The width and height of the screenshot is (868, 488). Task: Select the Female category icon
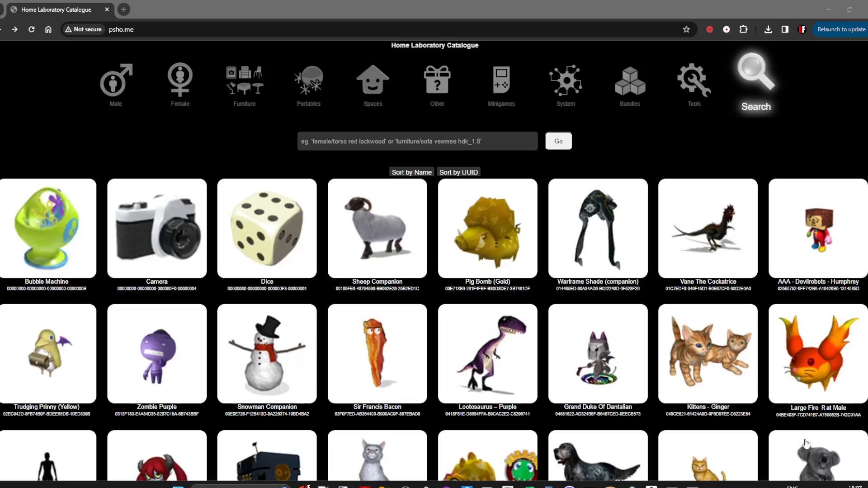pos(180,84)
